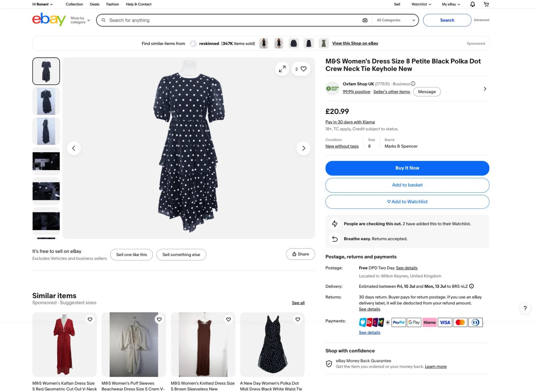Show the previous product image
The width and height of the screenshot is (537, 392).
click(x=74, y=148)
